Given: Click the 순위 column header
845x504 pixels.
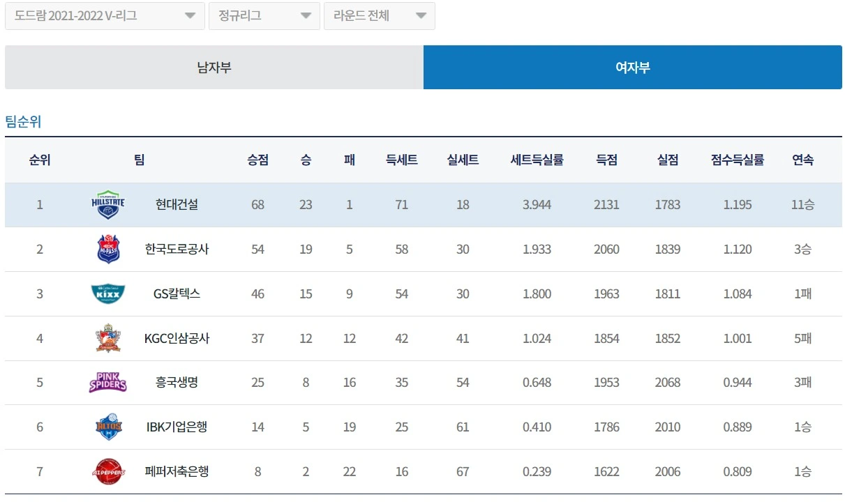Looking at the screenshot, I should (40, 160).
